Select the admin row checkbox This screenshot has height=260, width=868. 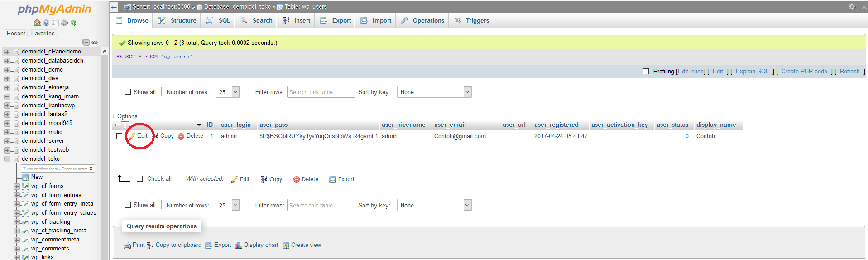[120, 136]
